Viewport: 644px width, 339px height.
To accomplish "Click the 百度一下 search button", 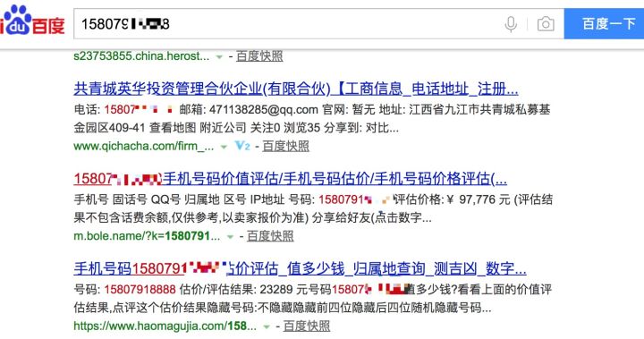I will coord(604,24).
